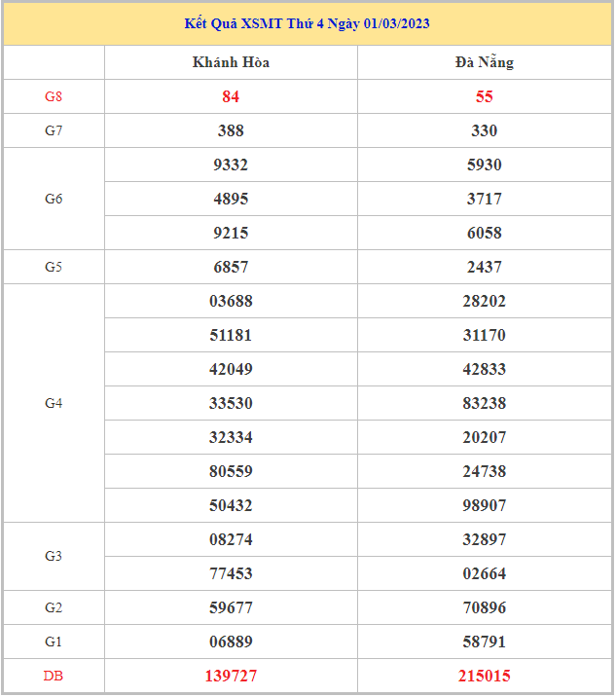Screen dimensions: 616x697
Task: Click the red Đà Nẵng G8 number 55
Action: 484,96
